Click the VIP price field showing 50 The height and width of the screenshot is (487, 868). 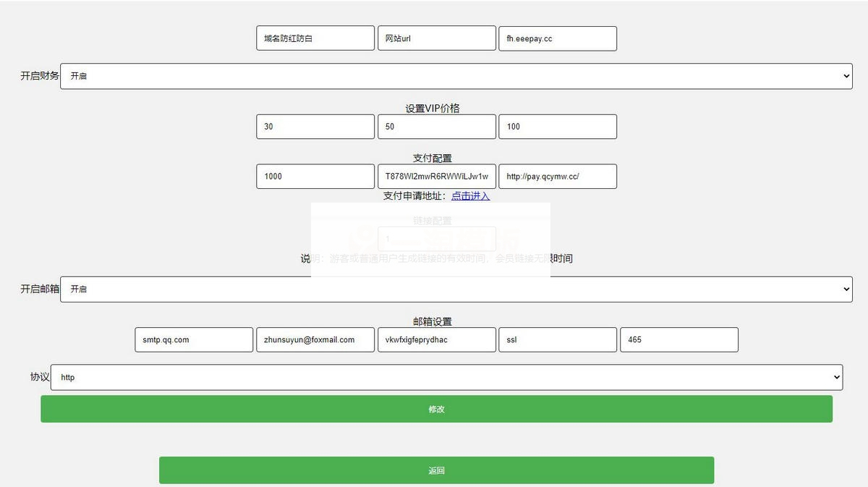pyautogui.click(x=436, y=126)
